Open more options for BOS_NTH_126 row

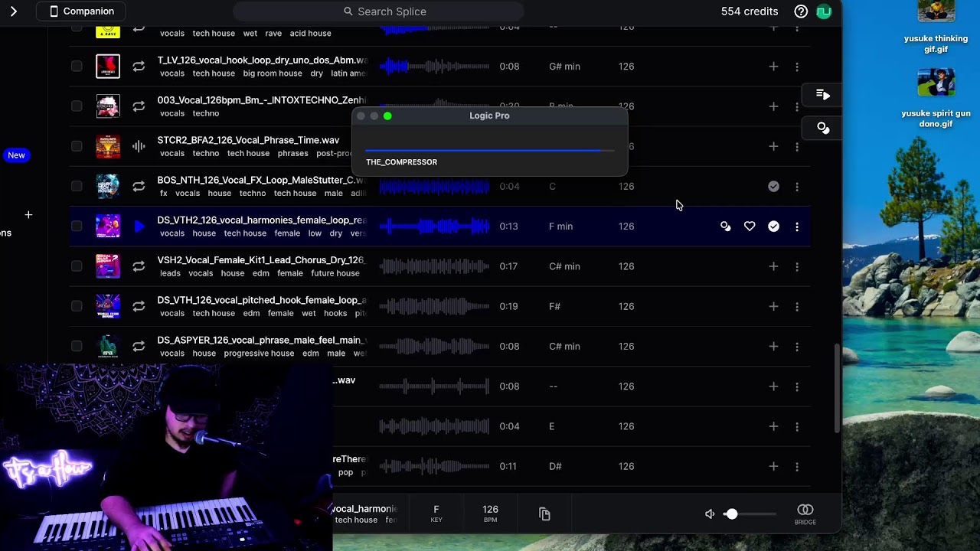(797, 186)
